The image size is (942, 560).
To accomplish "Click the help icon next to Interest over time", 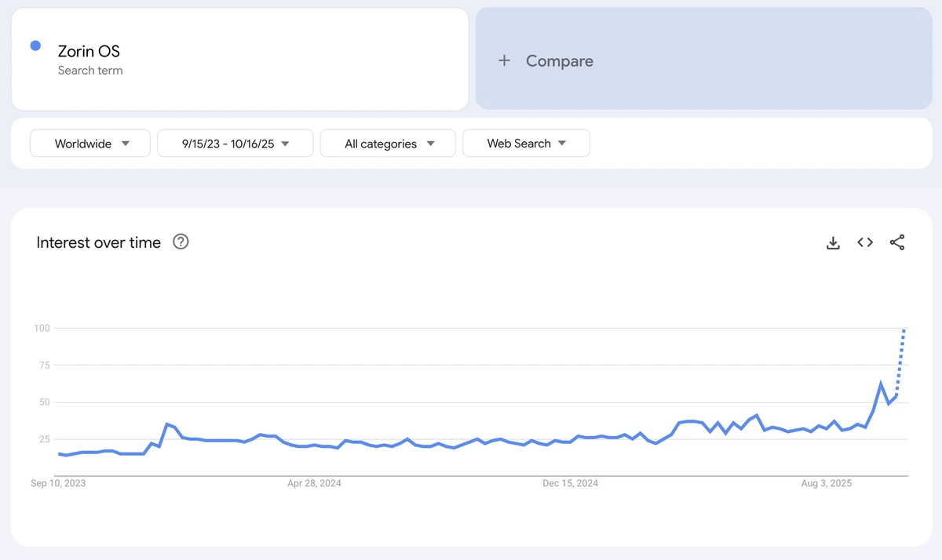I will pyautogui.click(x=181, y=242).
